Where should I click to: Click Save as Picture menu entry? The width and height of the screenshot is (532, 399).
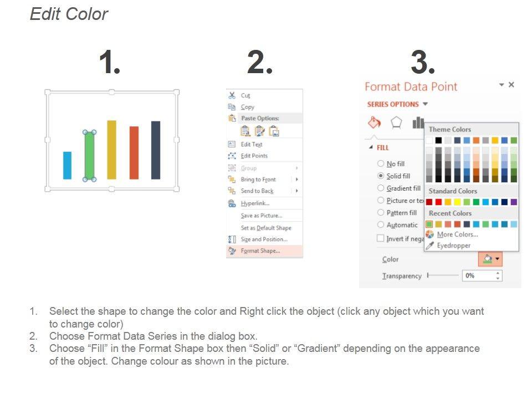click(261, 216)
